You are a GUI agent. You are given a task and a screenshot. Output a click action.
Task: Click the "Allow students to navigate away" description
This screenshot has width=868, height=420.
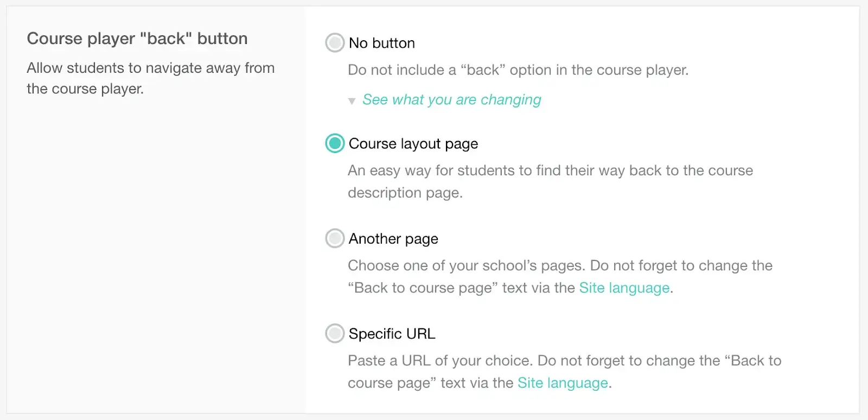151,78
